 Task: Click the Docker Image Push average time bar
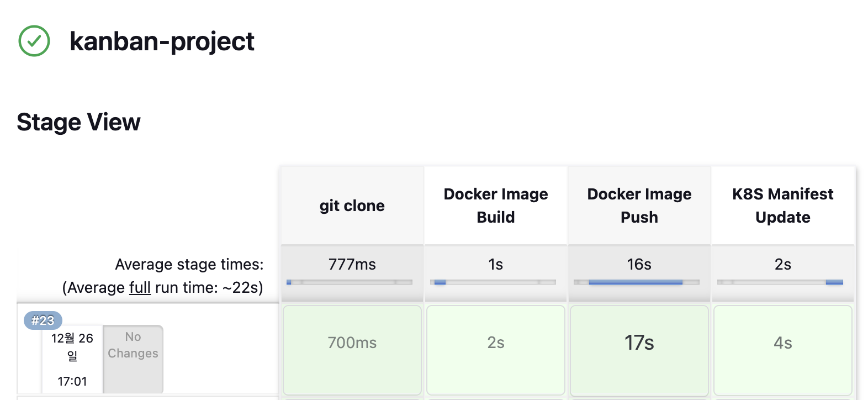tap(637, 282)
